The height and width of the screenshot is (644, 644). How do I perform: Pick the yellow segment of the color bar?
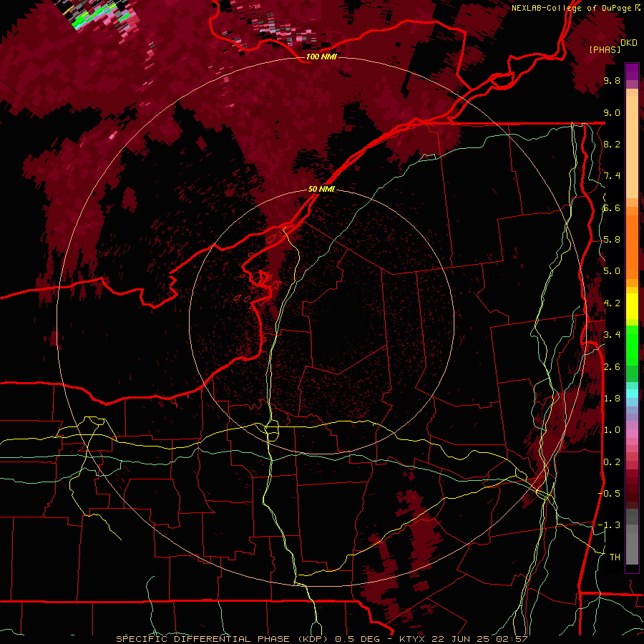(632, 306)
